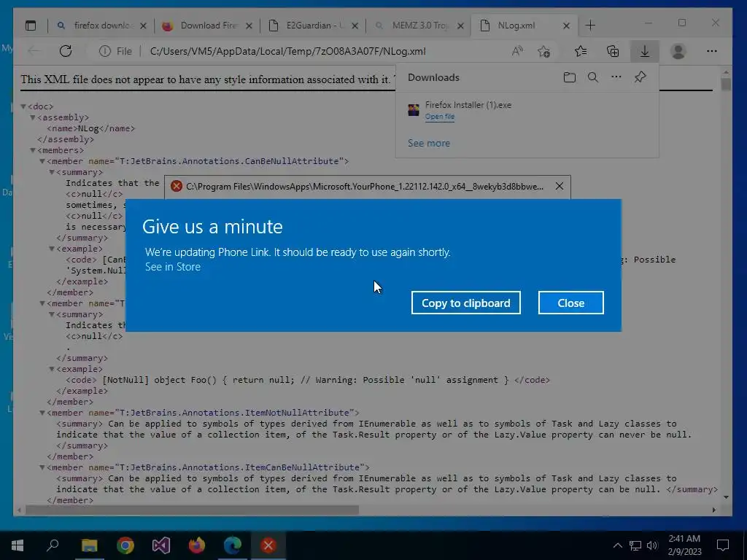Close the E2Guardian tab
Screen dimensions: 747x560
point(355,26)
